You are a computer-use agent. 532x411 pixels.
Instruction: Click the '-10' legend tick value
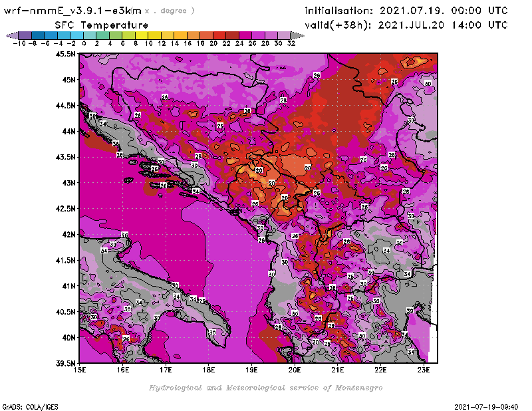[x=19, y=43]
